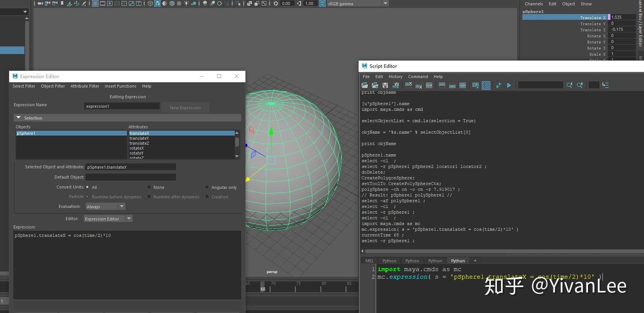Open the Editor Expression Editor dropdown

click(108, 219)
